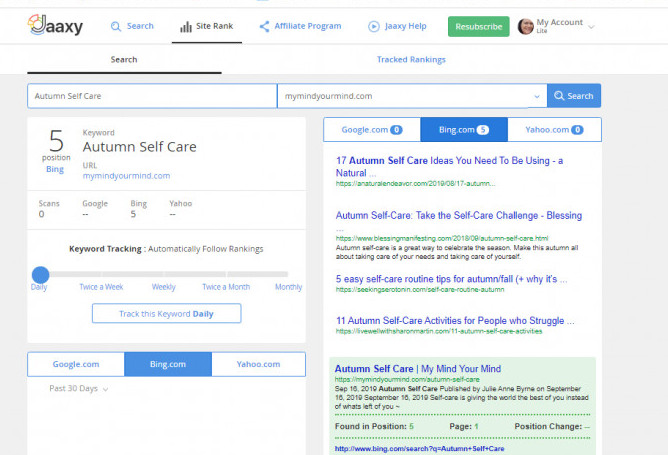
Task: Select the Google.com results tab with count badge
Action: 372,130
